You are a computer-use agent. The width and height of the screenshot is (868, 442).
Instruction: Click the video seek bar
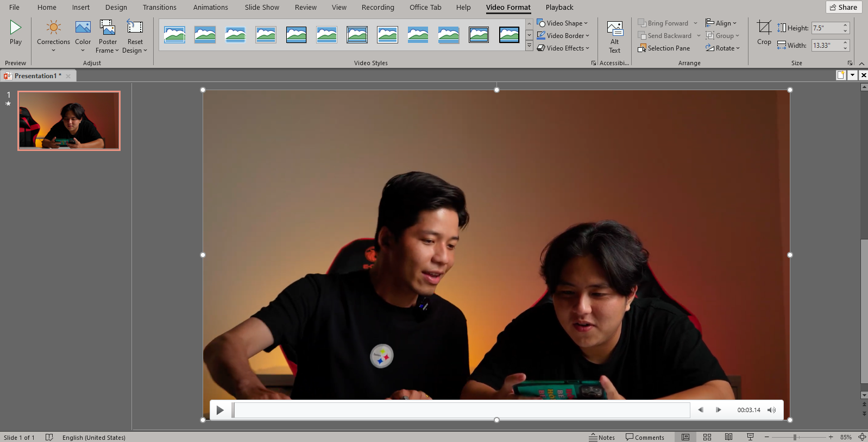[x=462, y=410]
